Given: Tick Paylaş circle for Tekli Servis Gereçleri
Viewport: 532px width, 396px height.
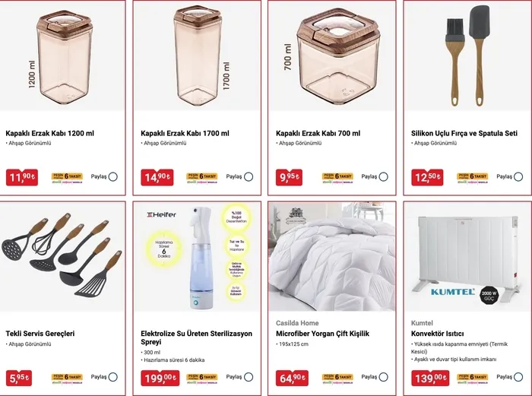Looking at the screenshot, I should click(x=113, y=376).
